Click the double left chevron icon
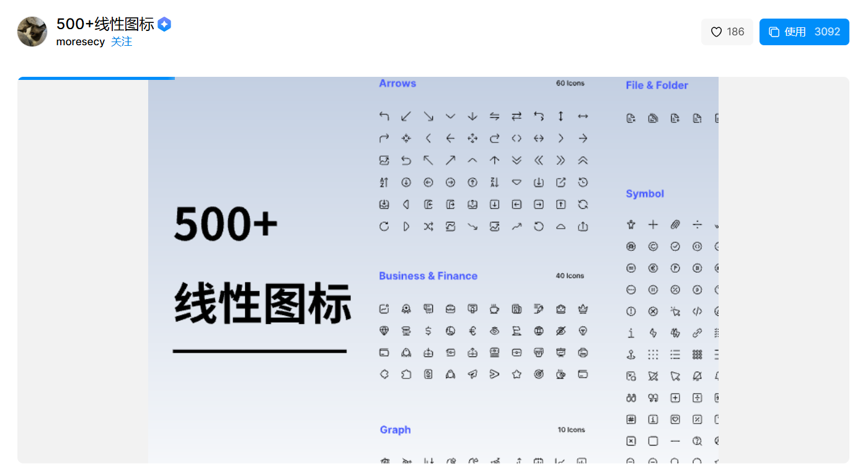Viewport: 868px width, 464px height. [x=539, y=160]
